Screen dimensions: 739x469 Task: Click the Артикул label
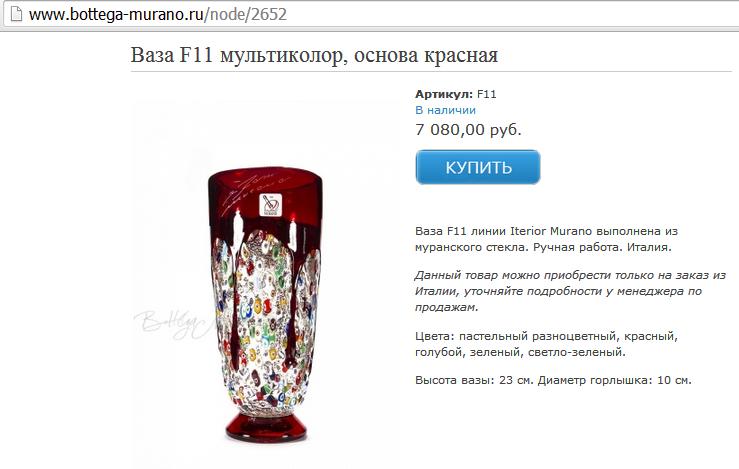pyautogui.click(x=443, y=94)
